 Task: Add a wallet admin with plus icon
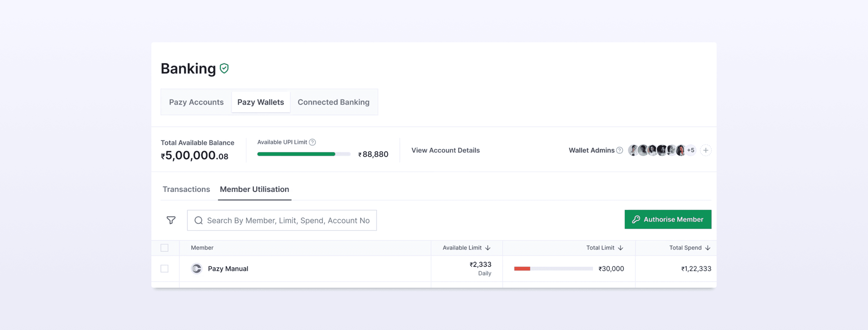click(706, 150)
